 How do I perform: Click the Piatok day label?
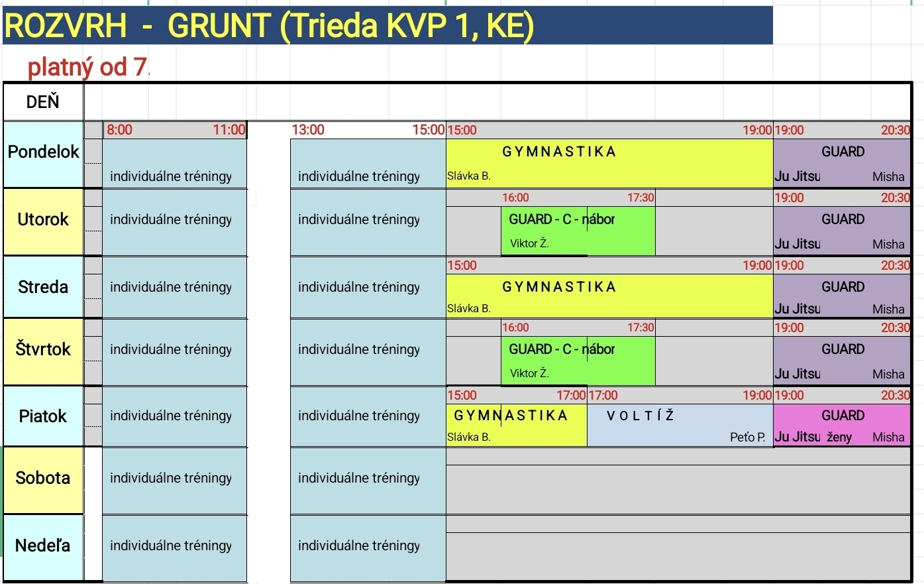(x=43, y=416)
